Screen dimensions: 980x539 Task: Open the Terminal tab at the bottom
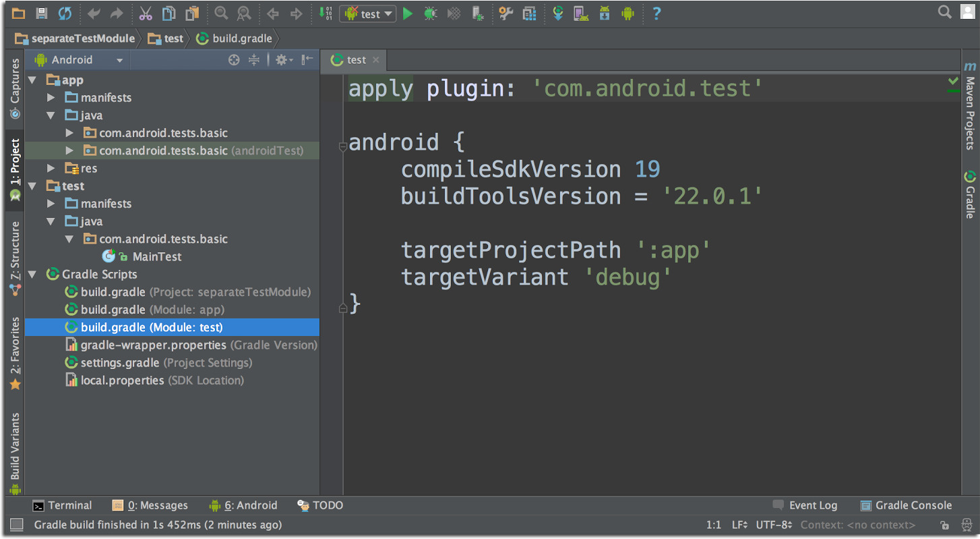coord(62,505)
